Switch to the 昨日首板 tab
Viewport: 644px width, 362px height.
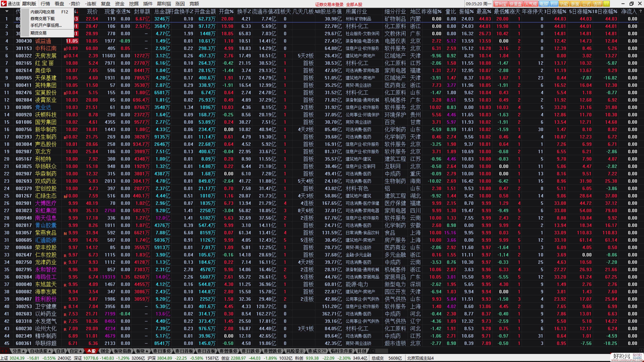pos(184,351)
